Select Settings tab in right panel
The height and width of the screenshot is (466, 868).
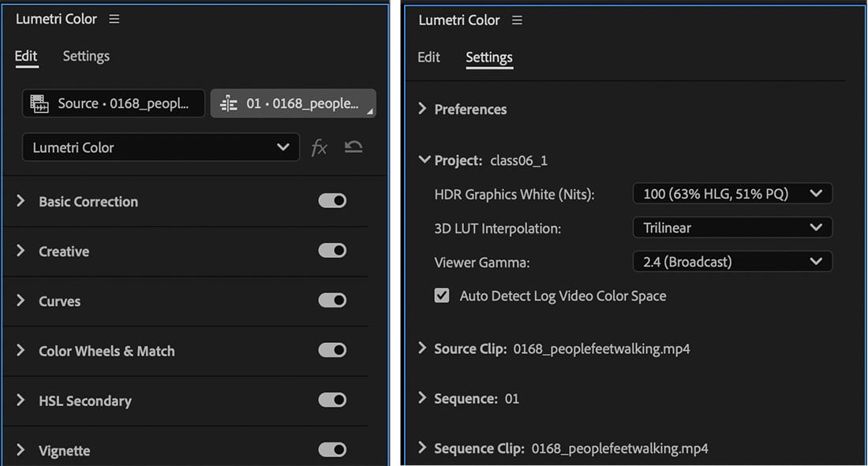point(488,58)
